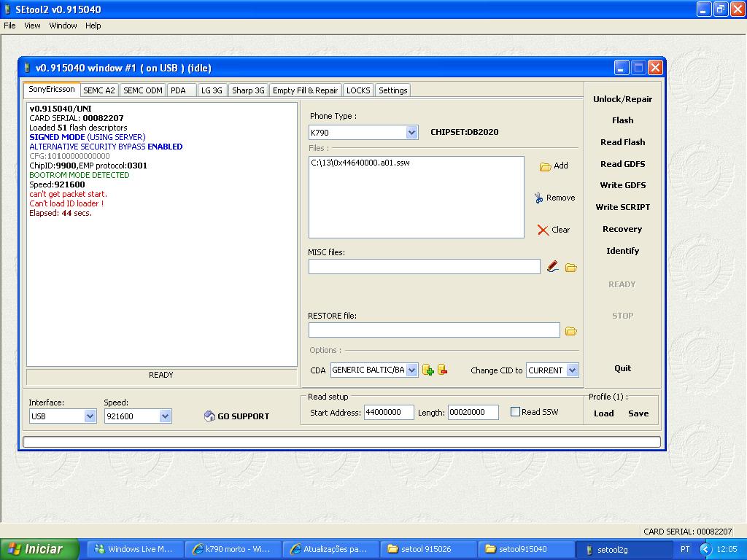Open the Window menu
The width and height of the screenshot is (747, 560).
pos(63,26)
